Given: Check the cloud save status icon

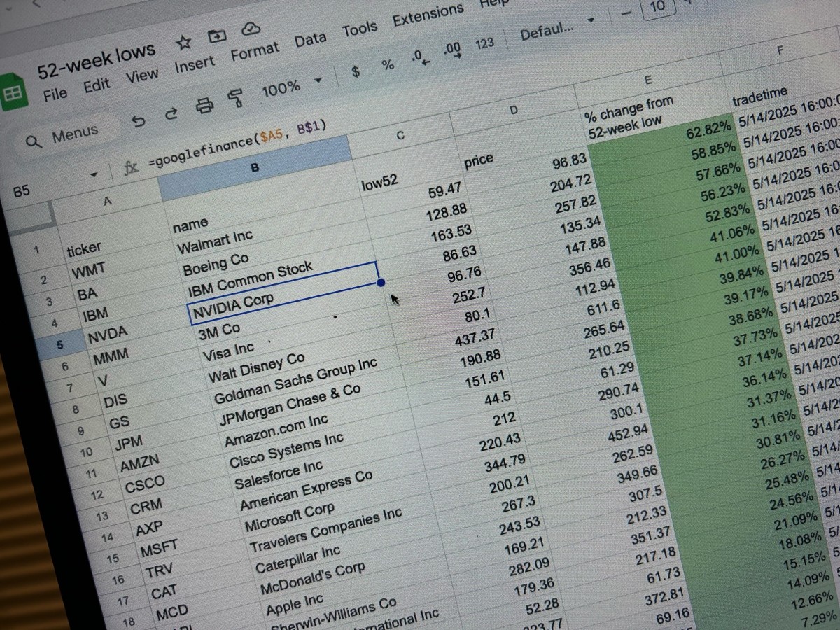Looking at the screenshot, I should coord(250,29).
